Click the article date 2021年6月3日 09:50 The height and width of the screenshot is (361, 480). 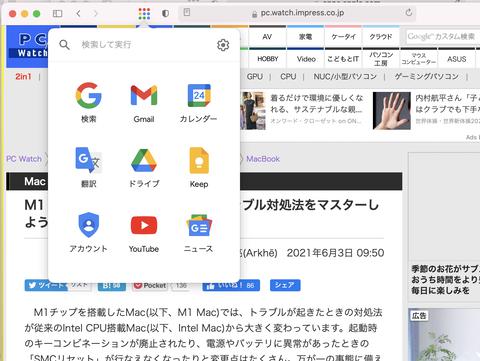[x=335, y=253]
